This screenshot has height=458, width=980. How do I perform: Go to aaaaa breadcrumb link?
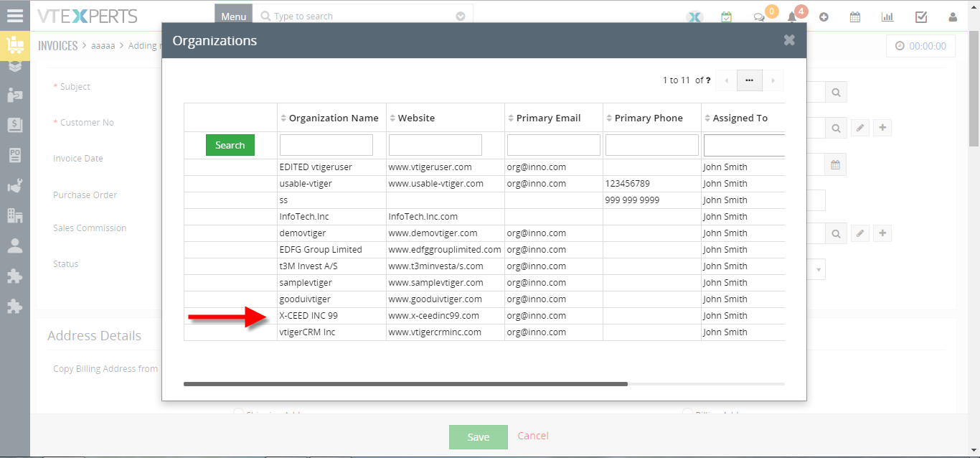click(x=103, y=45)
